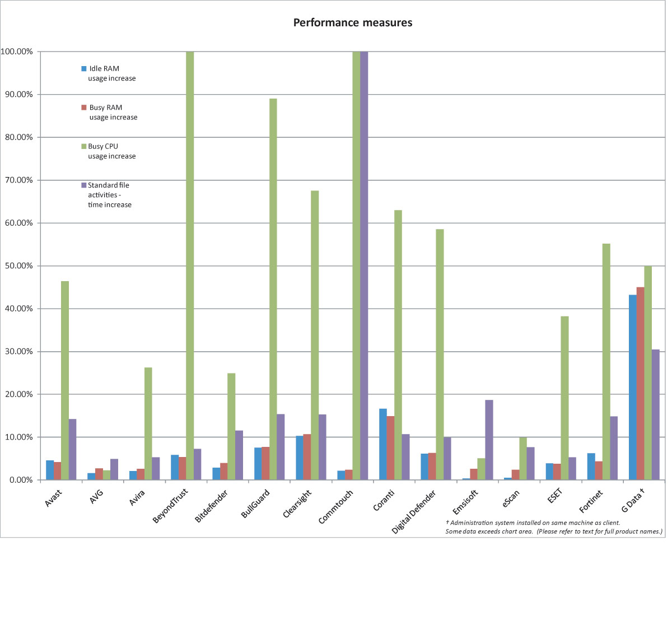Viewport: 672px width, 625px height.
Task: Select the Bitdefender x-axis category label
Action: (212, 505)
